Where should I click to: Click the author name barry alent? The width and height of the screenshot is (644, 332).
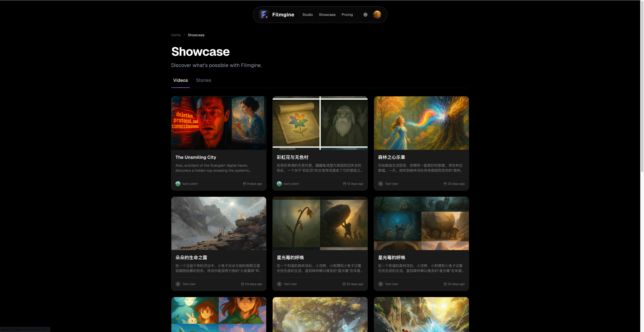pyautogui.click(x=190, y=183)
